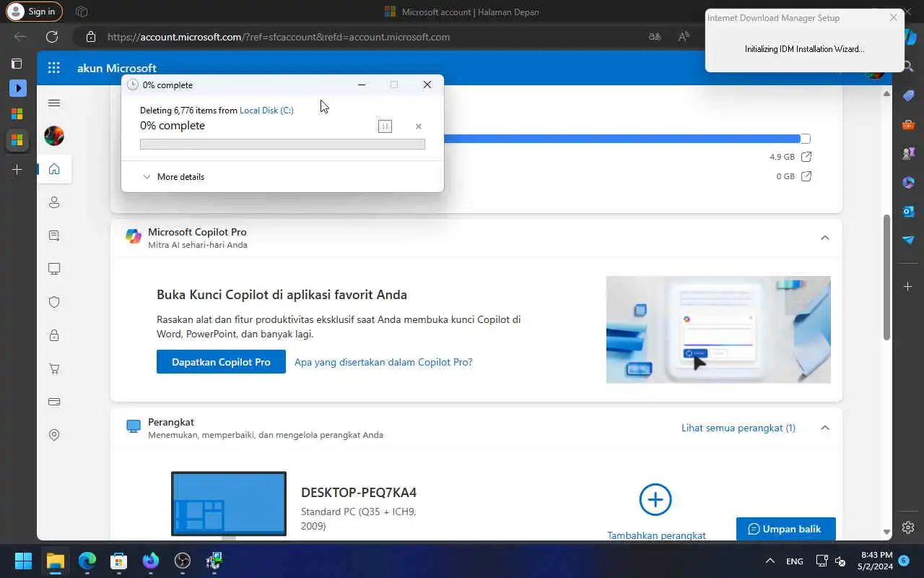
Task: Go back in browser history
Action: pyautogui.click(x=20, y=37)
